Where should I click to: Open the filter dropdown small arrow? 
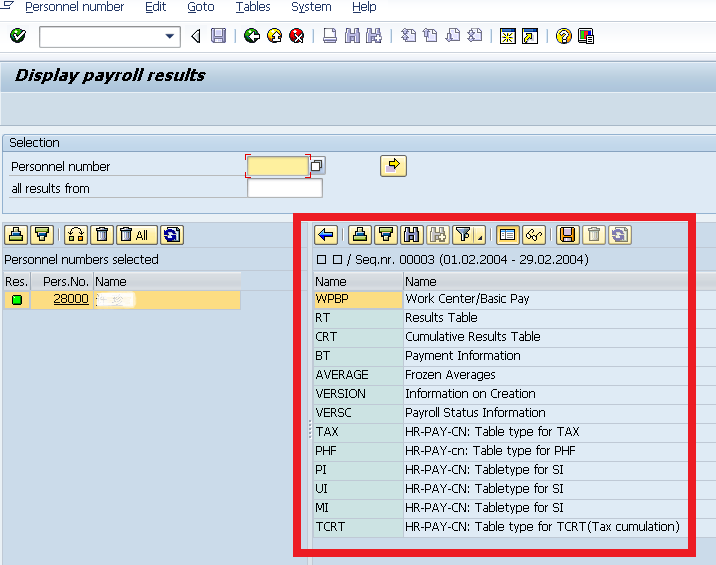click(480, 237)
